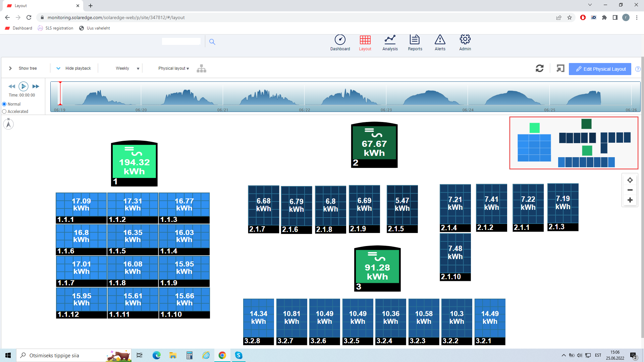Click the red playback timeline marker
This screenshot has width=644, height=362.
pyautogui.click(x=60, y=94)
